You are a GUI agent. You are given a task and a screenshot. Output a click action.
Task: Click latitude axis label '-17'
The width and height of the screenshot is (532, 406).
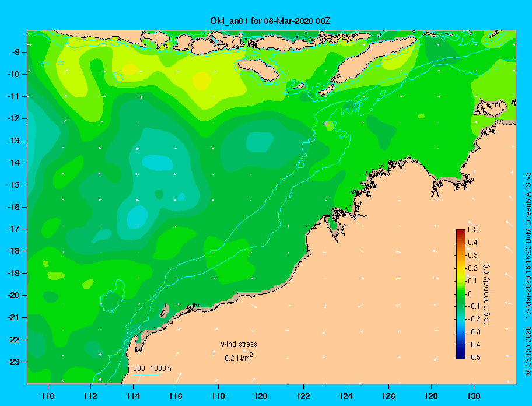tap(13, 229)
